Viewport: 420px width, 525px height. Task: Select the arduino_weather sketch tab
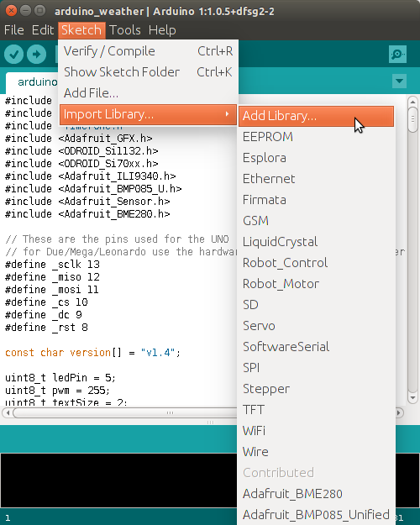pos(34,82)
